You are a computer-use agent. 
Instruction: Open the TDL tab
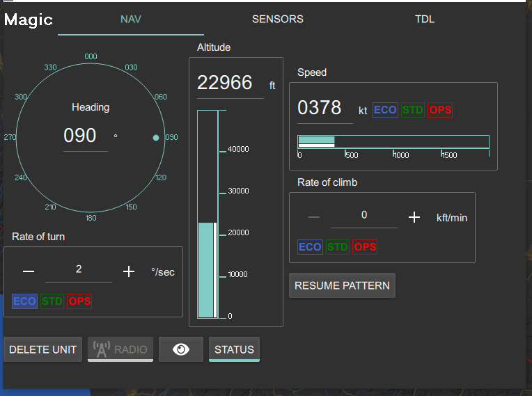point(425,19)
